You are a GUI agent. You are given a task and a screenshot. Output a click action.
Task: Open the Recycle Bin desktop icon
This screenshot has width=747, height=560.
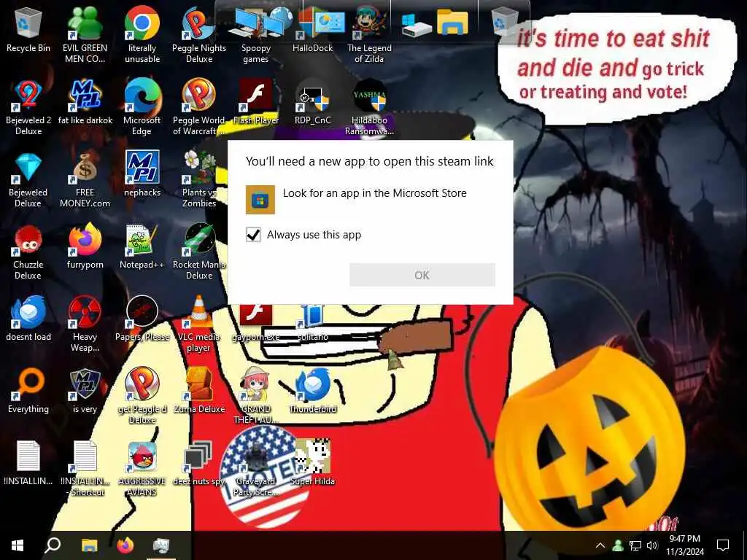pyautogui.click(x=28, y=23)
